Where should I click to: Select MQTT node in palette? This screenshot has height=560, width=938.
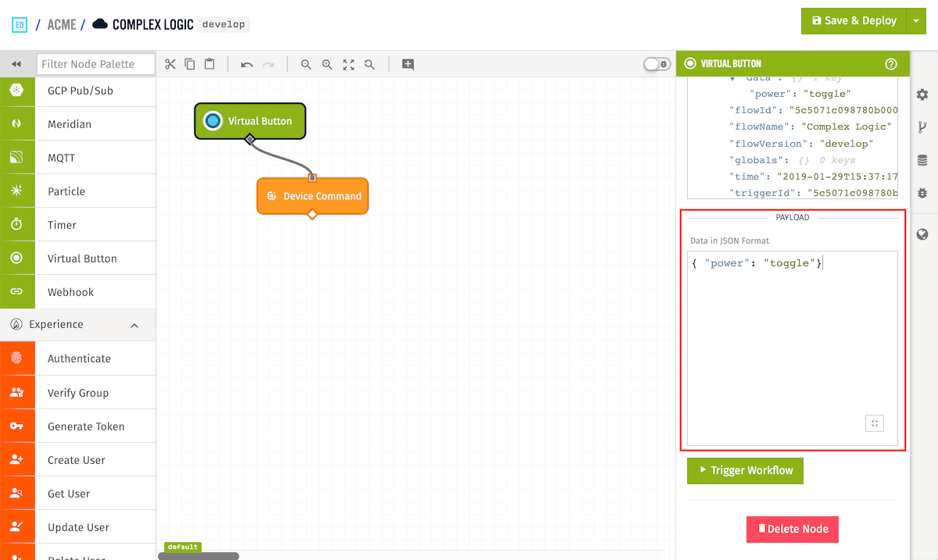pos(78,158)
